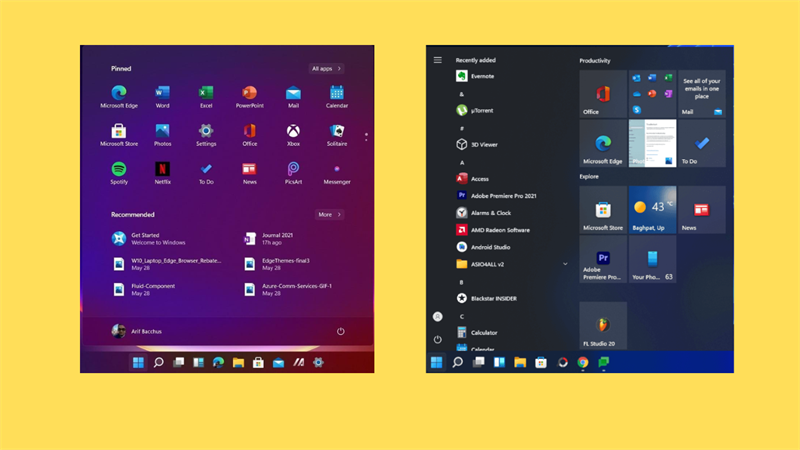Click the Adobe Premiere Pro tile
The height and width of the screenshot is (450, 800).
point(603,259)
